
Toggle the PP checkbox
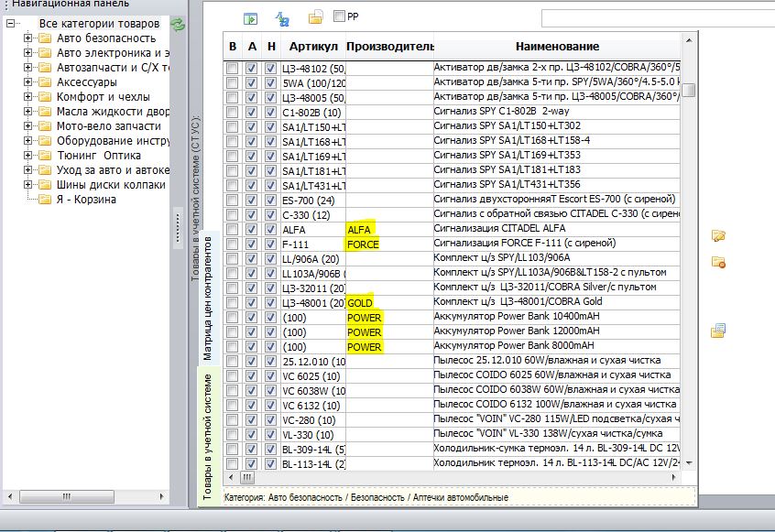[x=339, y=16]
